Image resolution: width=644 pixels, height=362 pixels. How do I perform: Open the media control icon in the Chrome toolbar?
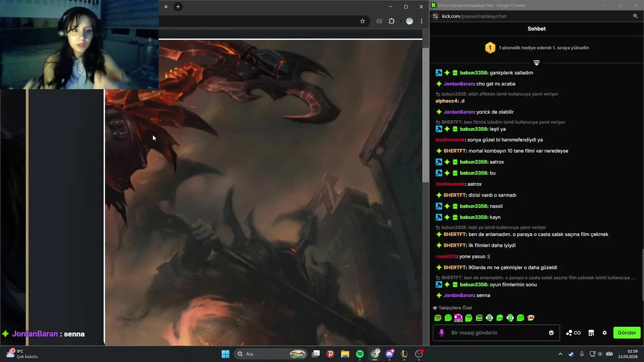coord(379,21)
